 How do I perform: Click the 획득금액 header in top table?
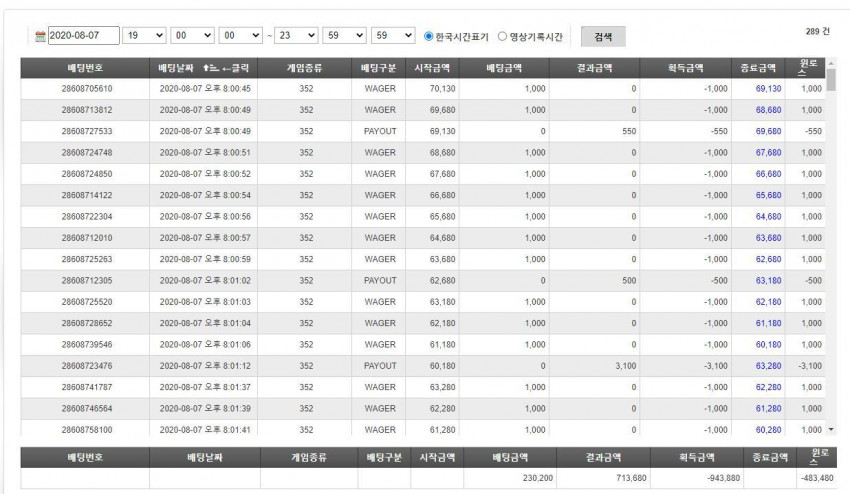pyautogui.click(x=685, y=68)
